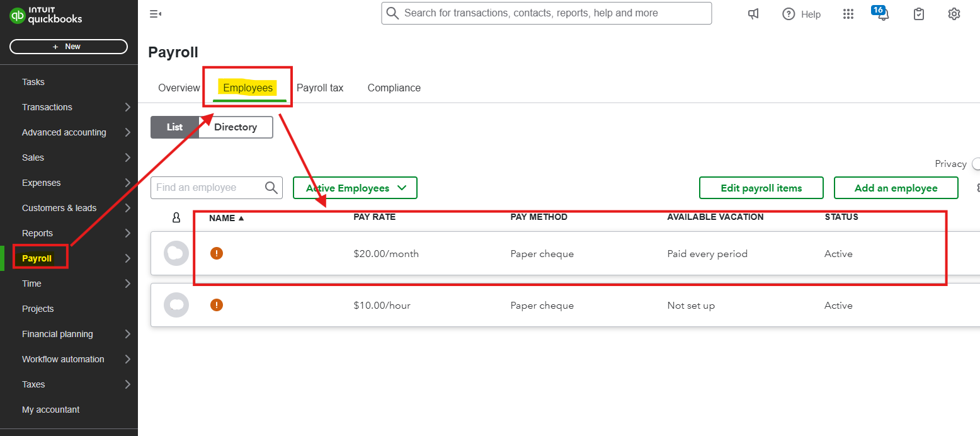Open the megaphone announcements icon
The image size is (980, 436).
[753, 14]
